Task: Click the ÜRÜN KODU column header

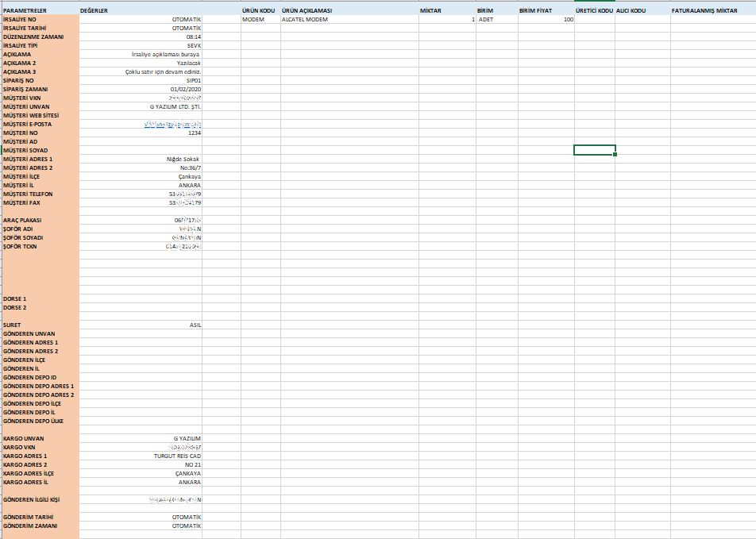Action: click(259, 11)
